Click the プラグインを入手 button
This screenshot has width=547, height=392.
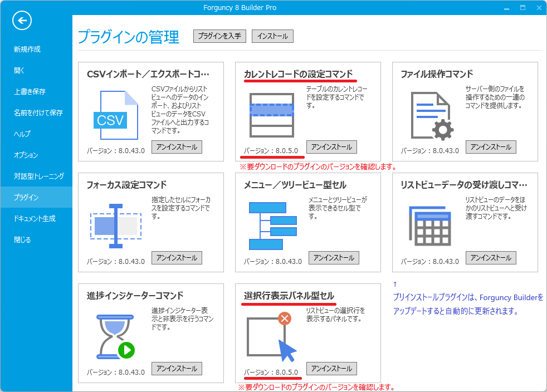(x=219, y=36)
